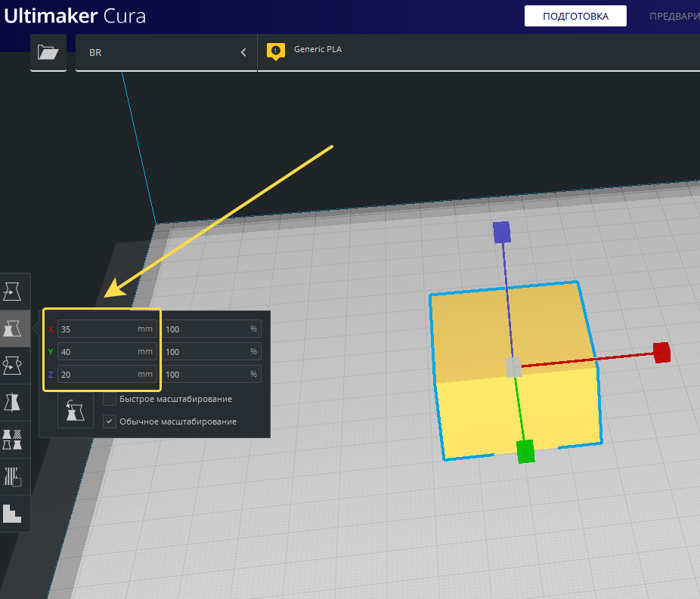Collapse the BR printer selector chevron

tap(243, 52)
